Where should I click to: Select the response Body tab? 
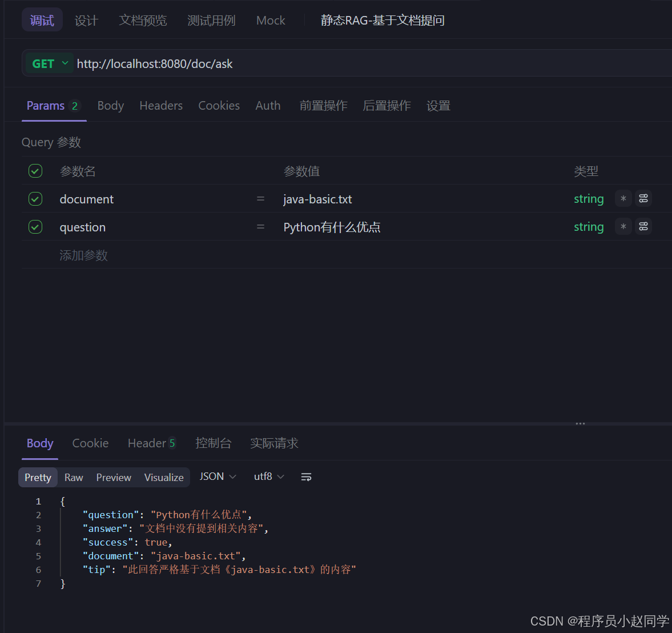40,443
